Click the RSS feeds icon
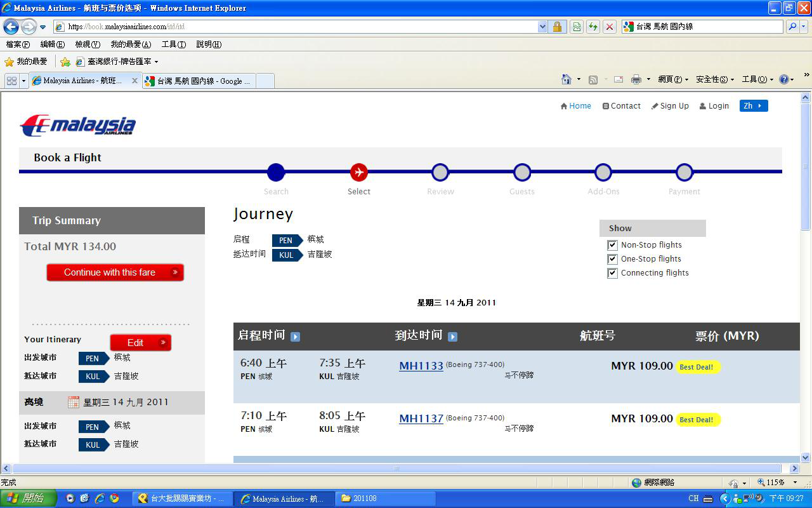Image resolution: width=812 pixels, height=508 pixels. click(593, 79)
